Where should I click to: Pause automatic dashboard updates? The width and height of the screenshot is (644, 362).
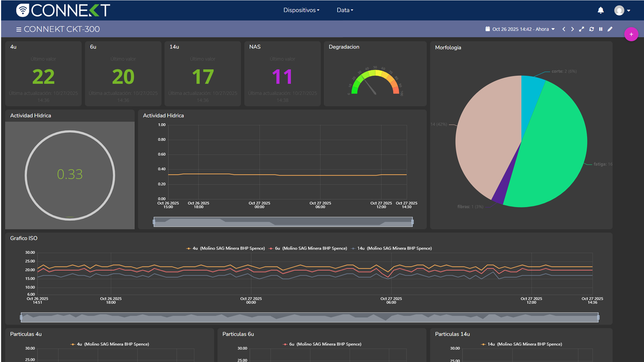click(601, 29)
